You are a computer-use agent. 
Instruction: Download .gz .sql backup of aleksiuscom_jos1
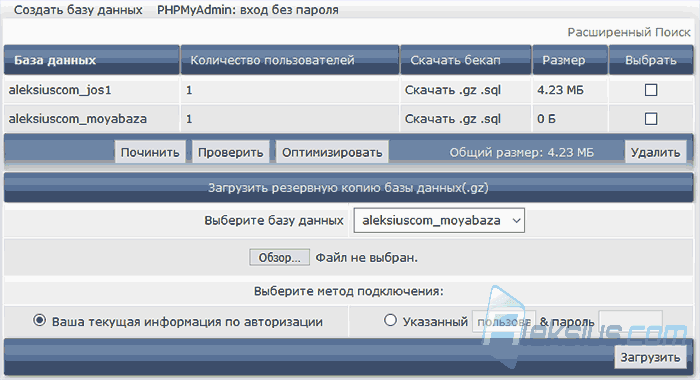coord(453,90)
